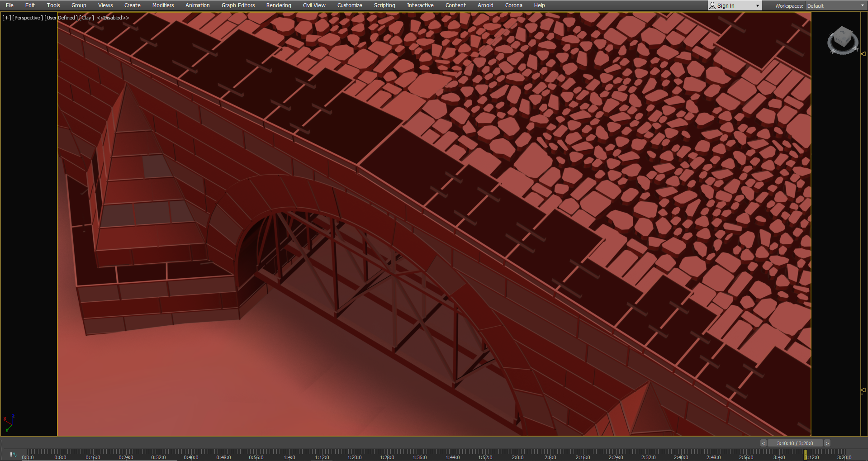The height and width of the screenshot is (461, 868).
Task: Open the Tools menu
Action: 53,5
